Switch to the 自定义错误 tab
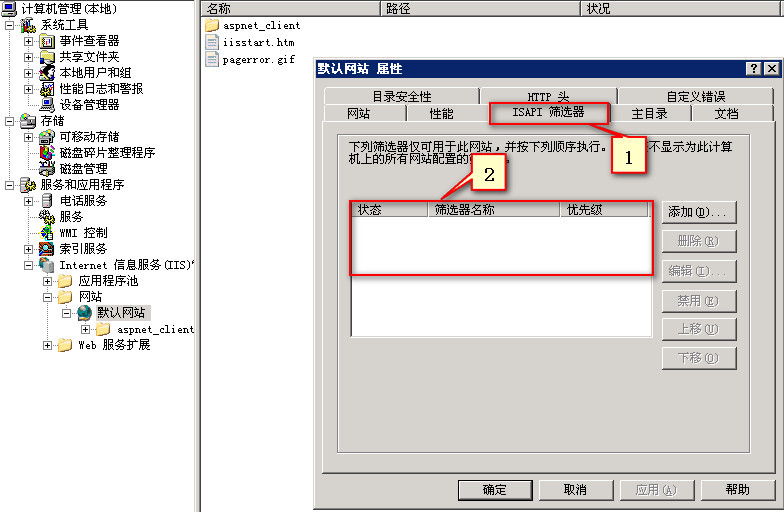Screen dimensions: 784x512 696,96
